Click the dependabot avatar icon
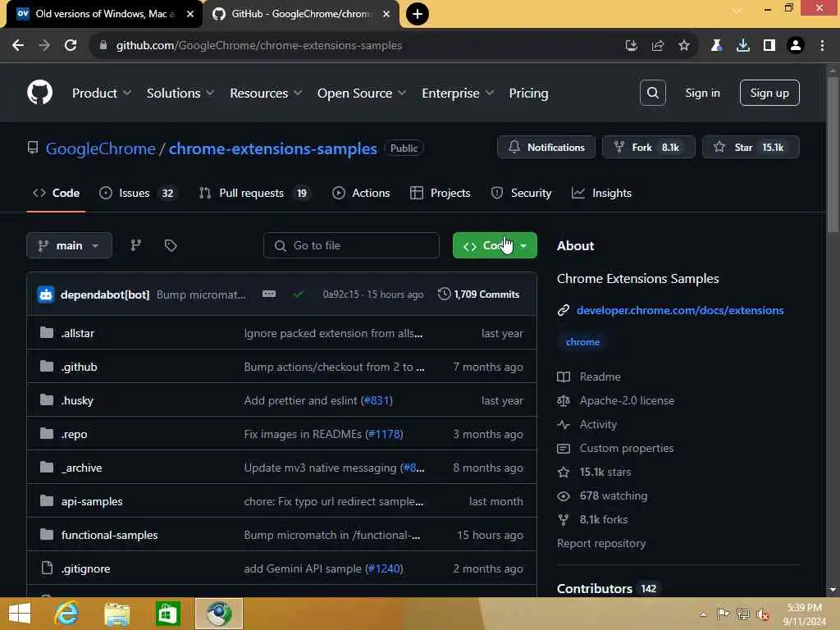Image resolution: width=840 pixels, height=630 pixels. click(46, 294)
